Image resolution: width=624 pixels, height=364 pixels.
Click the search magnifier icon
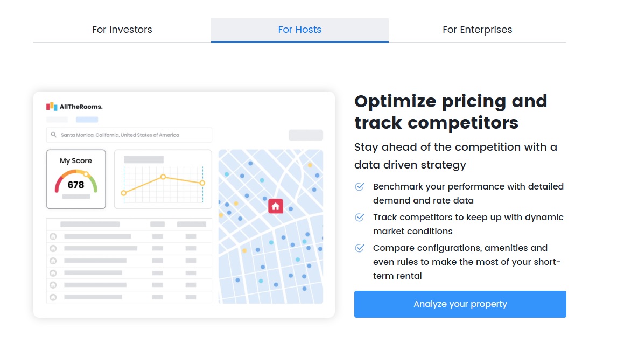point(54,135)
